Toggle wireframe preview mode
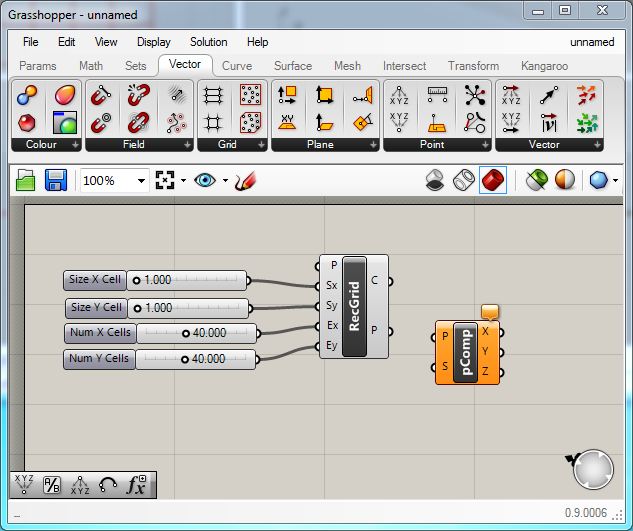Viewport: 633px width, 531px height. [x=463, y=180]
